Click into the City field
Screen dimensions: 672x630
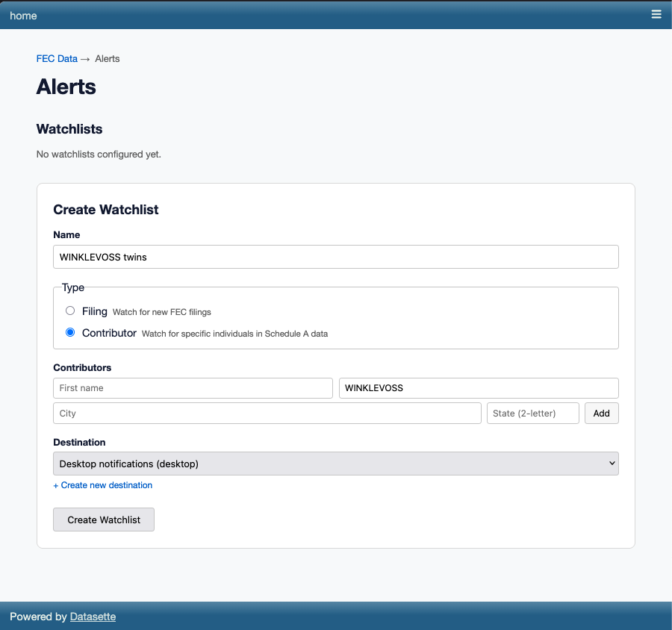tap(267, 414)
